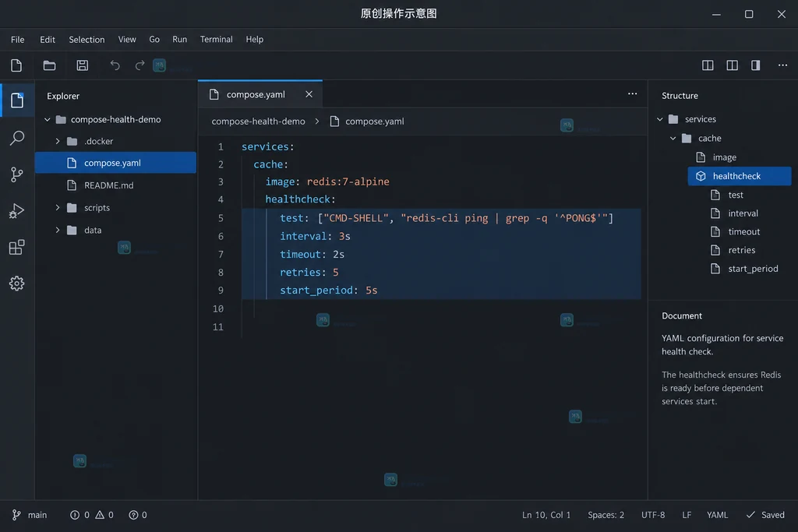Open editor tab more actions ellipsis

coord(632,93)
